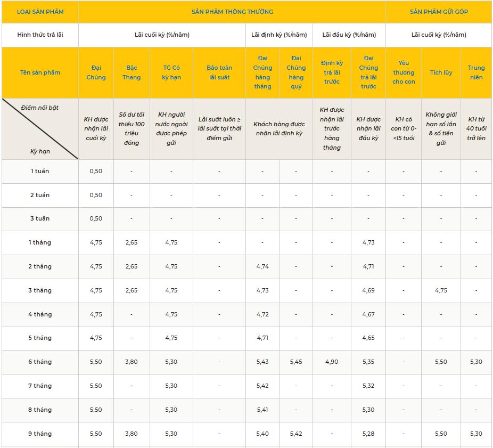Select the 'Trung niên' product header
The width and height of the screenshot is (493, 448).
(476, 72)
